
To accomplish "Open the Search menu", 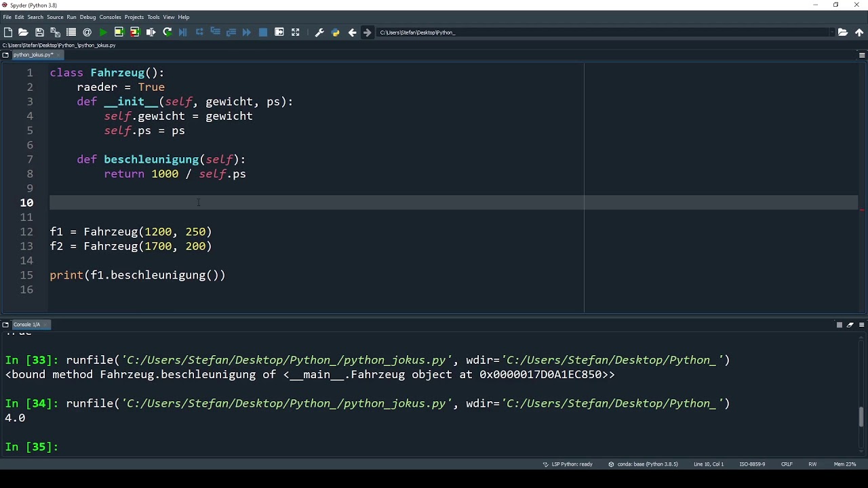I will tap(35, 17).
